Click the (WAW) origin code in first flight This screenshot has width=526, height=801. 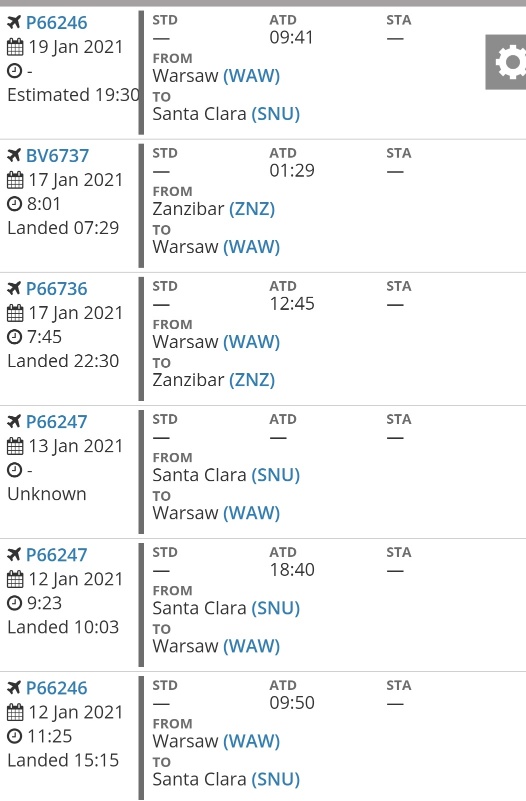tap(252, 76)
